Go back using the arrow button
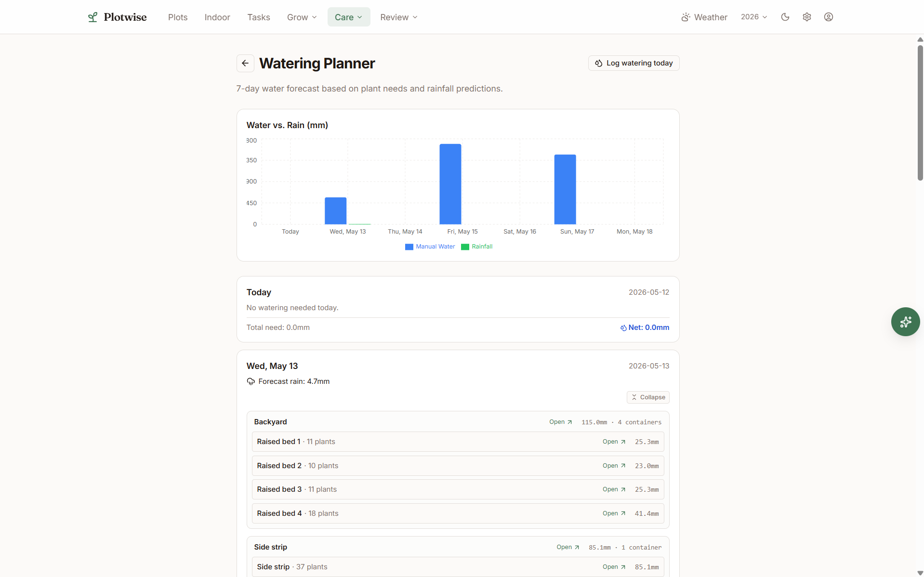924x577 pixels. coord(245,63)
